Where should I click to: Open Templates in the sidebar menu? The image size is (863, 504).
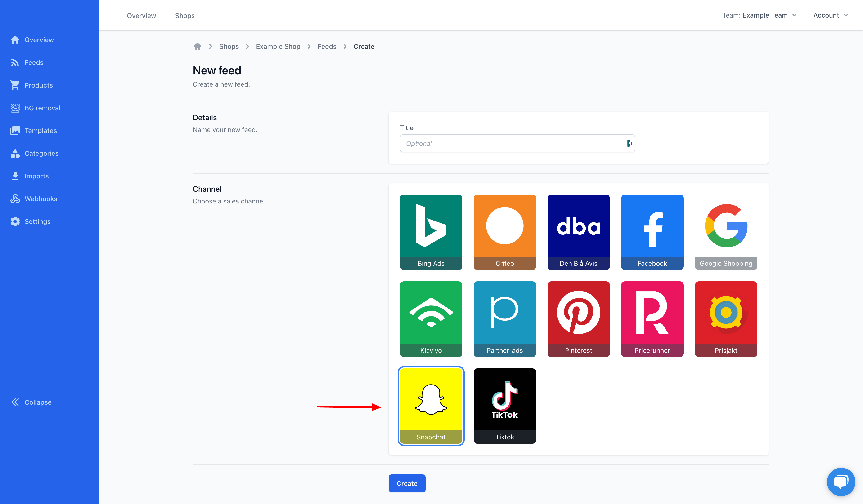click(41, 131)
